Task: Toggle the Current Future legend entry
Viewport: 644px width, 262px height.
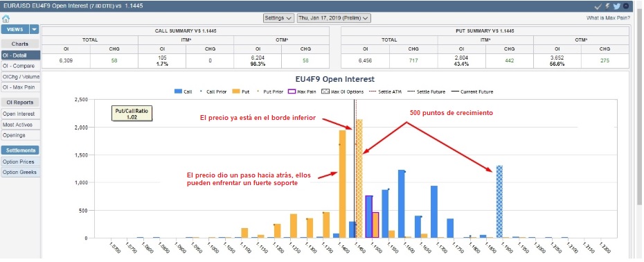Action: click(x=472, y=91)
